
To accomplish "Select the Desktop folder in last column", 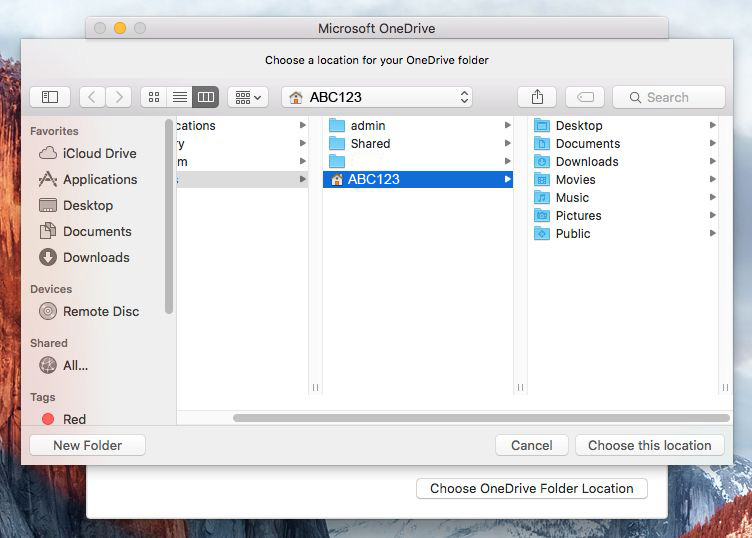I will [623, 126].
